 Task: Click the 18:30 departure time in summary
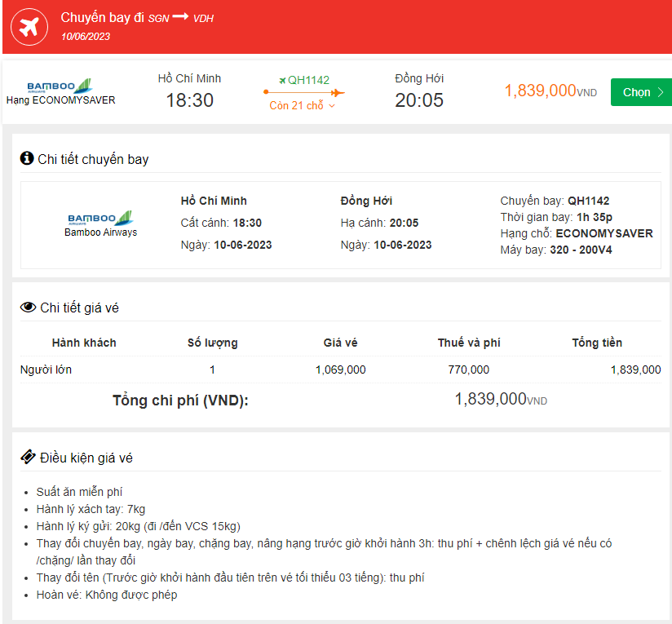pos(189,100)
